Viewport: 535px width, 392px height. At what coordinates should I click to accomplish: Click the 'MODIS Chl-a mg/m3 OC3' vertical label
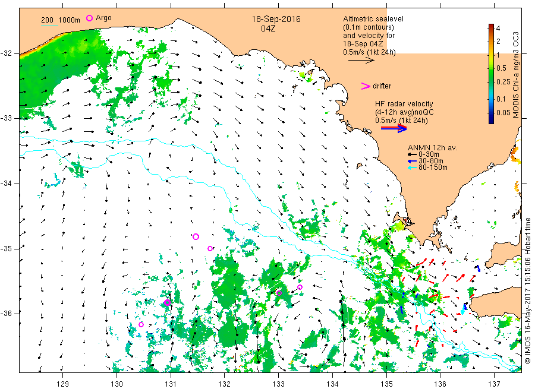coord(515,75)
